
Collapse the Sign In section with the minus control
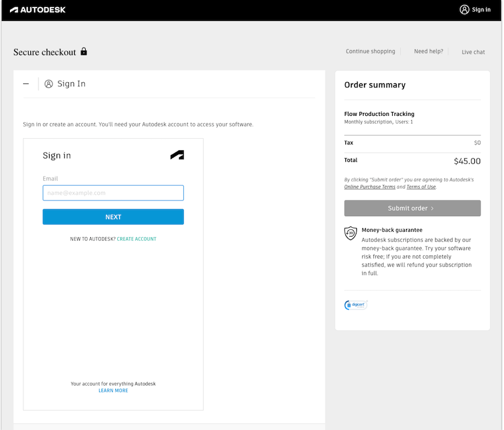tap(26, 83)
